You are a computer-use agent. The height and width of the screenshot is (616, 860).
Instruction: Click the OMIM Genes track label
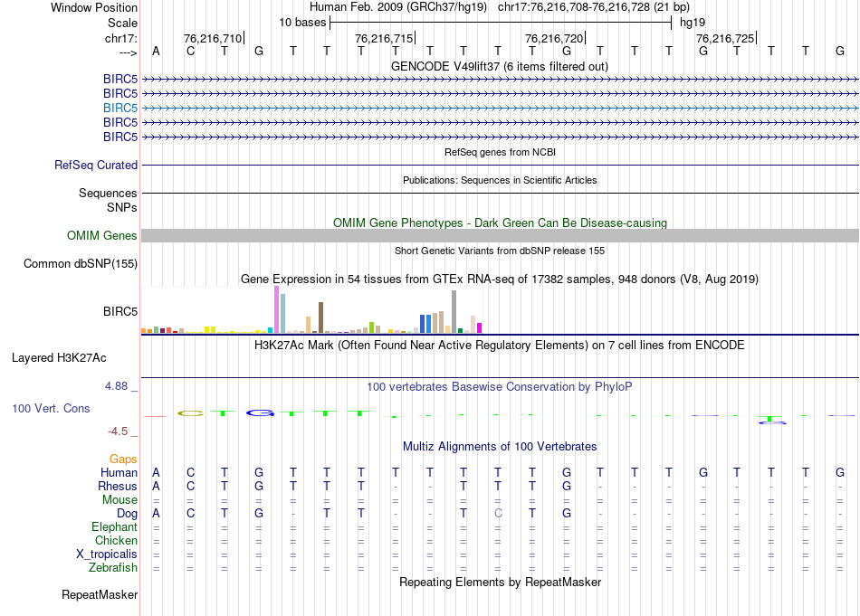(102, 236)
